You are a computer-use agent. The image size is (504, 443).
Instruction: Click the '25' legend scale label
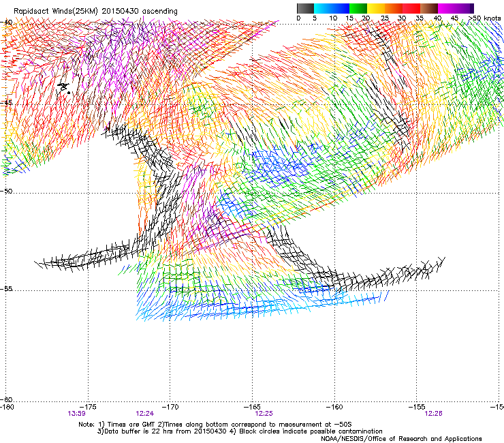(385, 18)
